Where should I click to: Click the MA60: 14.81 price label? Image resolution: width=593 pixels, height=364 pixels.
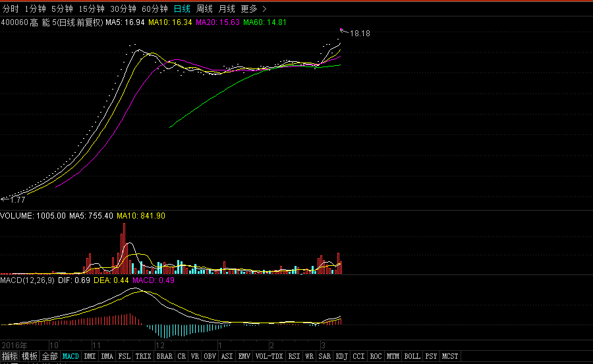coord(265,22)
